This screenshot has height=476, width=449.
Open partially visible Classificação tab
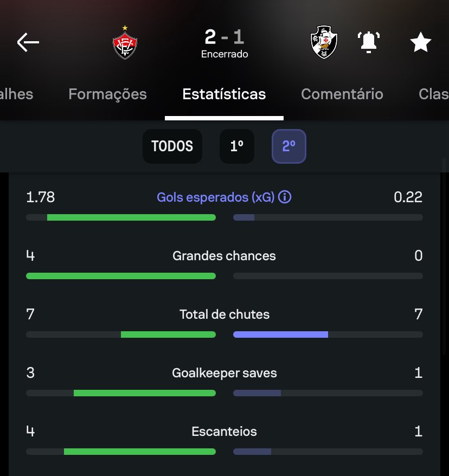click(433, 94)
